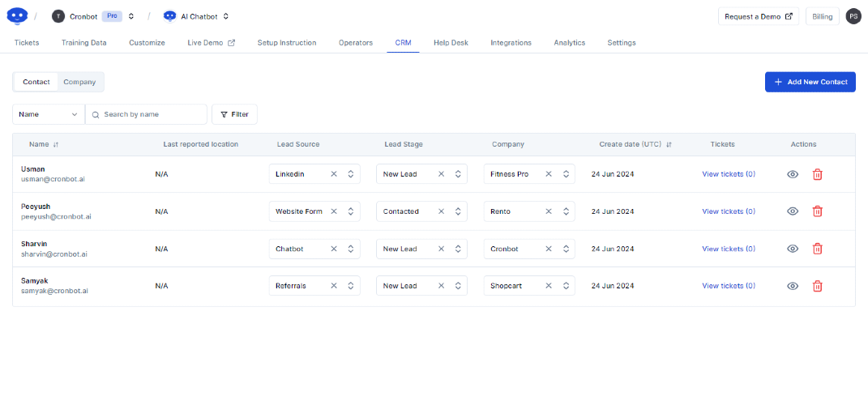
Task: Open the Settings tab
Action: coord(622,43)
